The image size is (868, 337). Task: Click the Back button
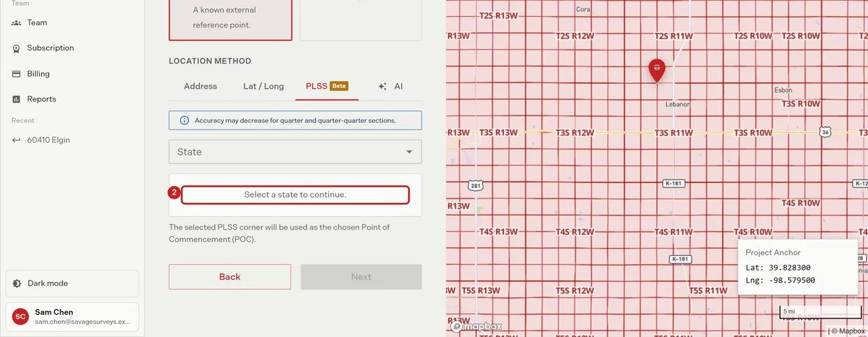pos(230,277)
